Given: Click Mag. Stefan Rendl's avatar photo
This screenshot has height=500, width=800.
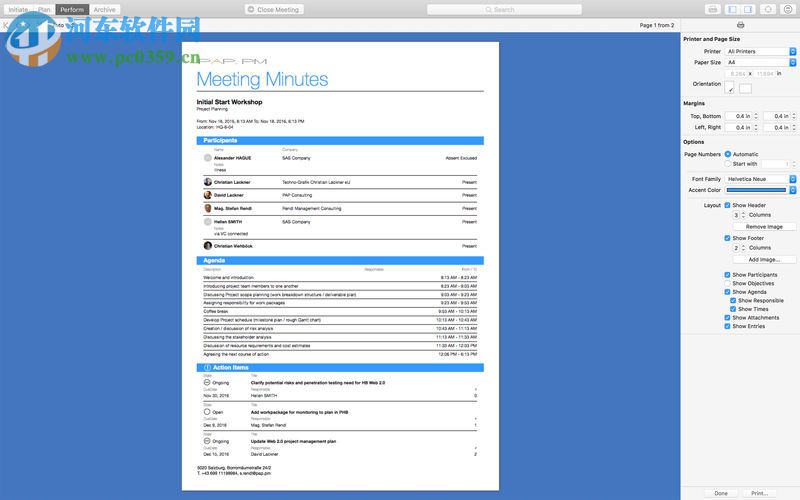Looking at the screenshot, I should pos(208,208).
